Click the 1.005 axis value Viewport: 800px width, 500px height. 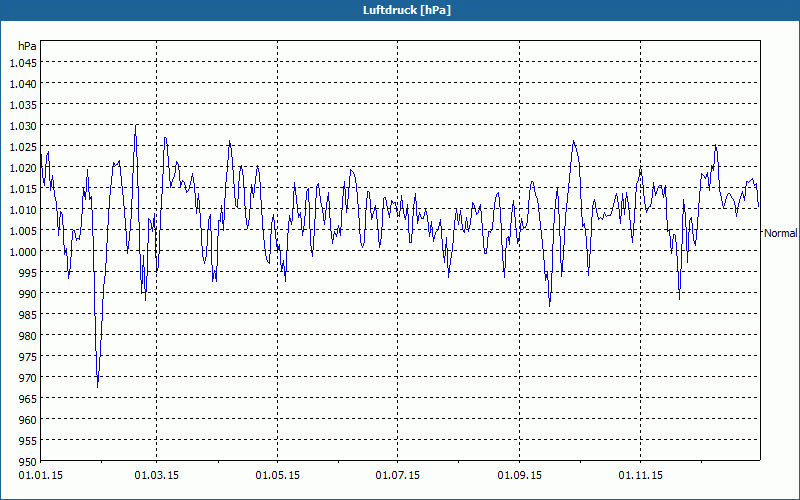(x=23, y=231)
